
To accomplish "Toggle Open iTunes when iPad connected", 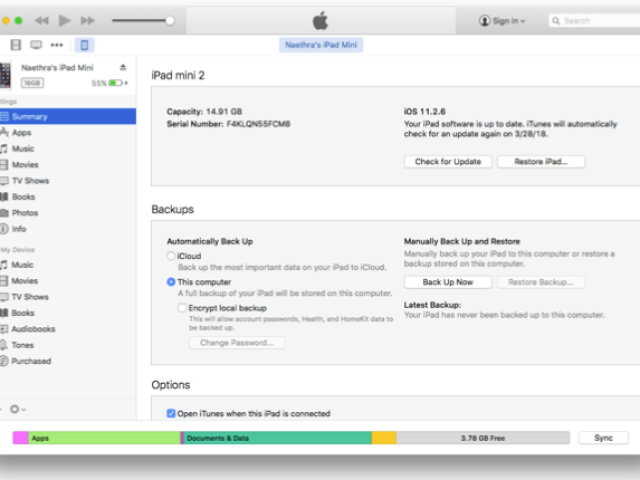I will tap(171, 413).
